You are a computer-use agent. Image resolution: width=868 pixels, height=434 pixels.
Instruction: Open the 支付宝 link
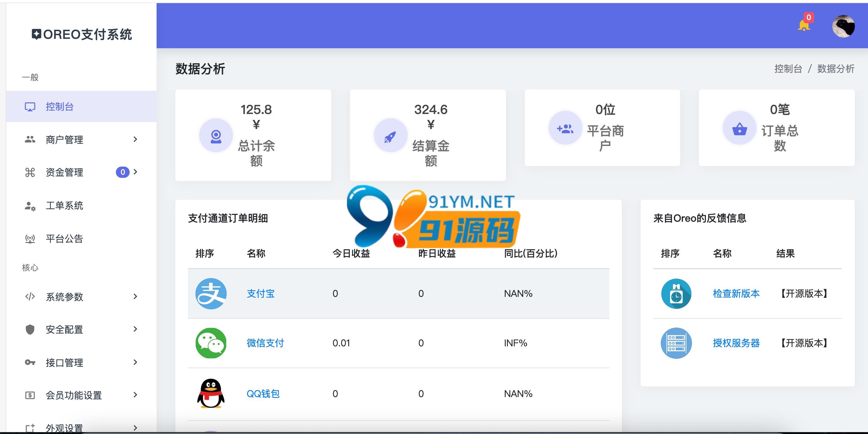(x=261, y=293)
